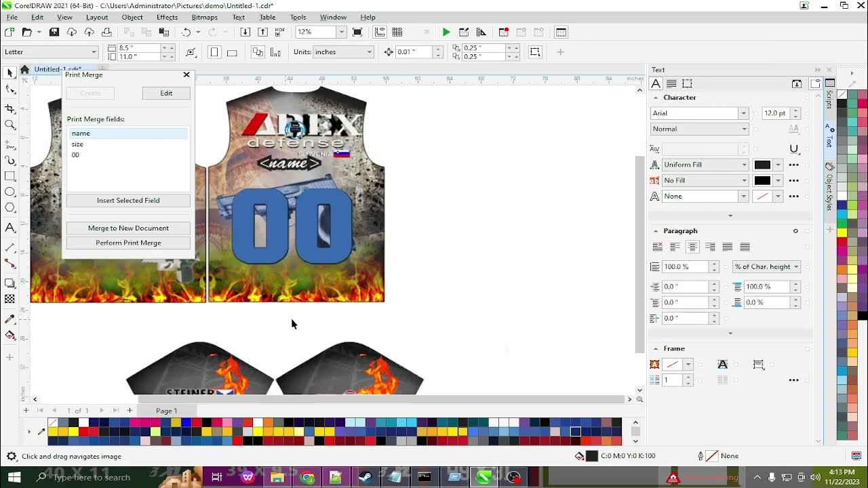Select the name merge field
The height and width of the screenshot is (488, 868).
128,134
